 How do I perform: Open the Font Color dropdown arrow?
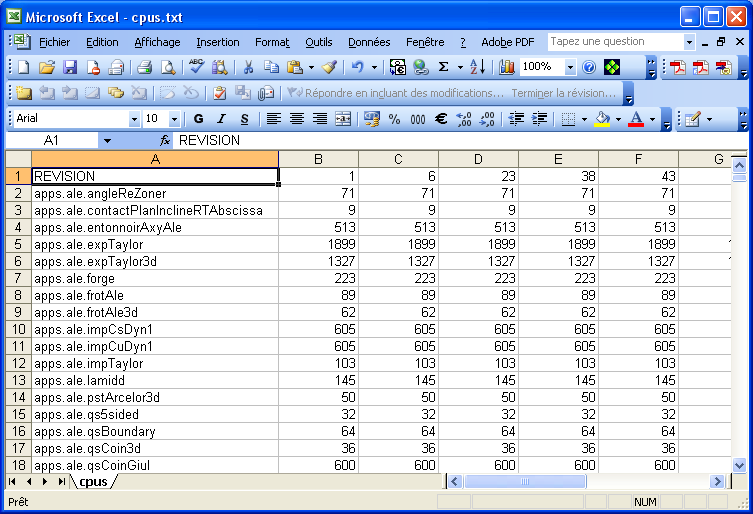652,119
